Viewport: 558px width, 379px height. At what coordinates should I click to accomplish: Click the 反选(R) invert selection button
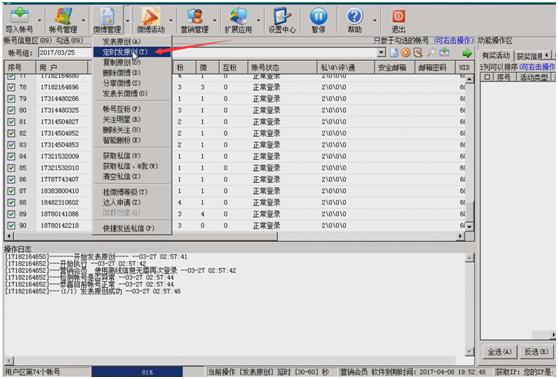point(536,352)
